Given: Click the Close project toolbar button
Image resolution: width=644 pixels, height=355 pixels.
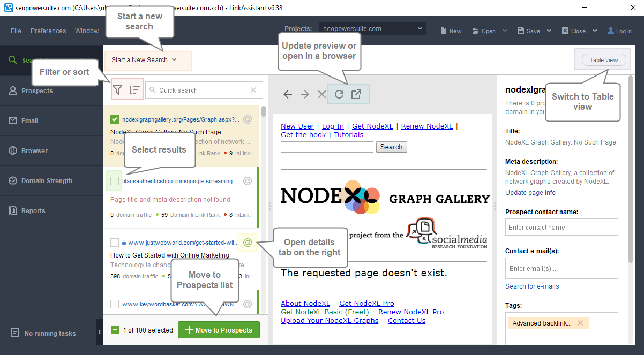Looking at the screenshot, I should tap(573, 31).
